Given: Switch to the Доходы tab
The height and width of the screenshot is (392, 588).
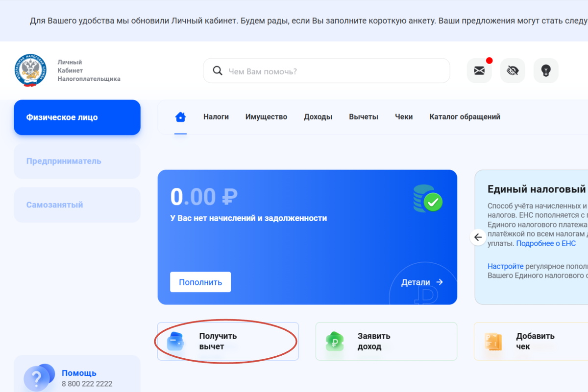Looking at the screenshot, I should (x=318, y=117).
